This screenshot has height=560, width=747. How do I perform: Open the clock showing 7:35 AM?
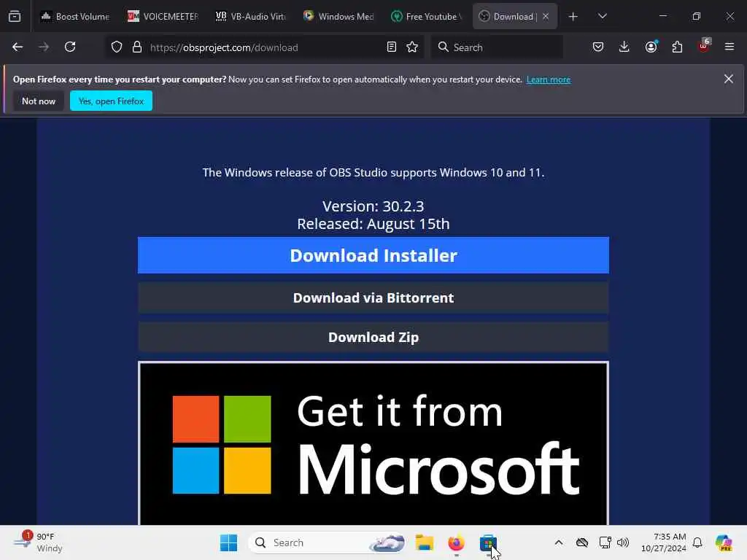[663, 542]
